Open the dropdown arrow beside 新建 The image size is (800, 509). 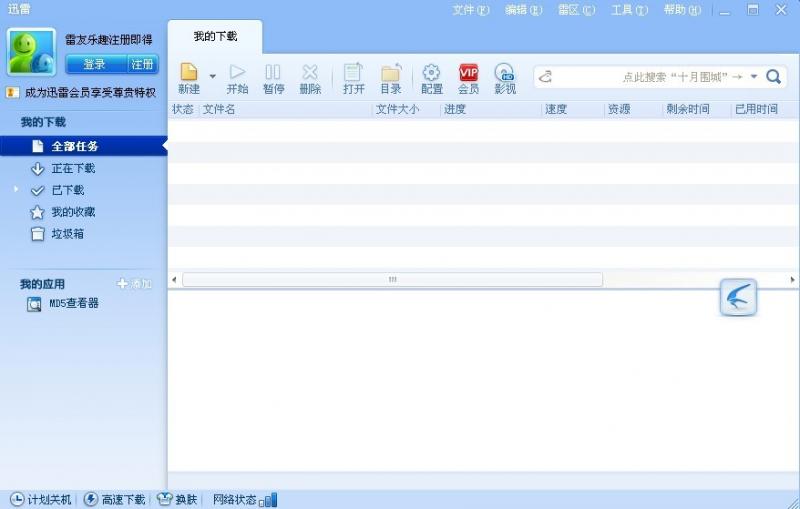pyautogui.click(x=212, y=77)
